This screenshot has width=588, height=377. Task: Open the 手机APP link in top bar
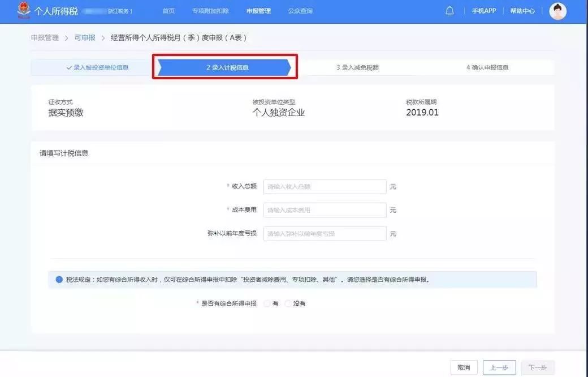(x=483, y=11)
